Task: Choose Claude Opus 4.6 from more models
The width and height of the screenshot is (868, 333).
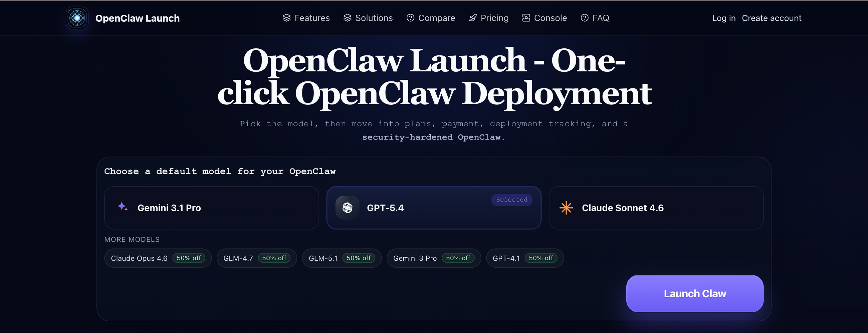Action: (x=158, y=258)
